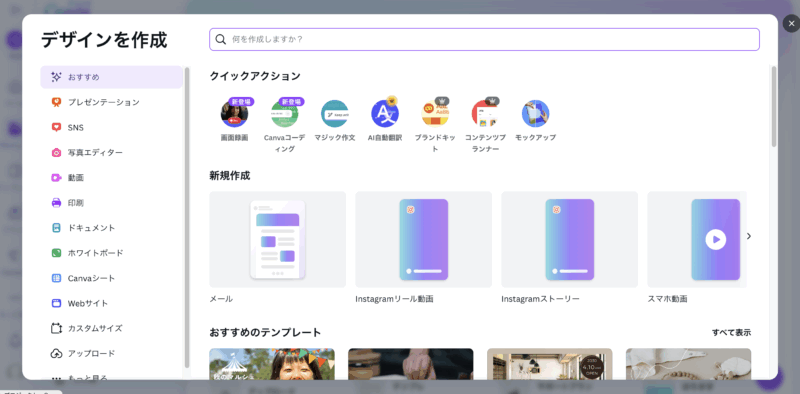
Task: Open the 写真エディター category
Action: (112, 152)
